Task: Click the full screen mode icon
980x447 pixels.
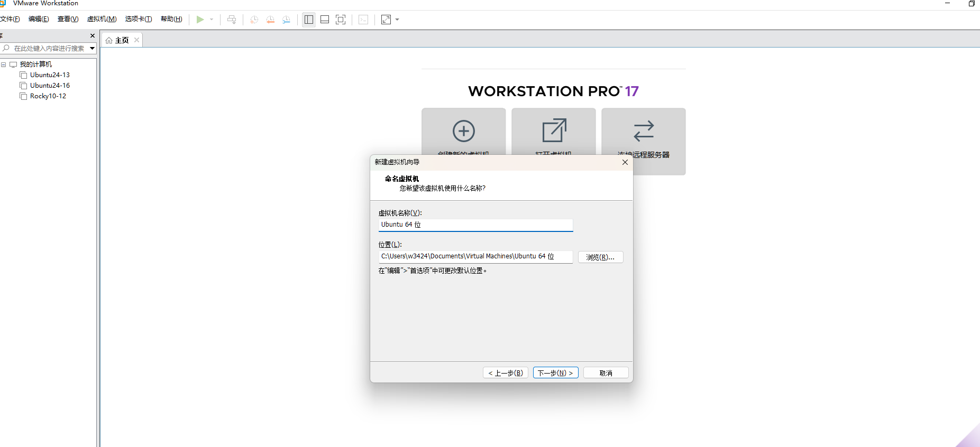Action: [341, 20]
